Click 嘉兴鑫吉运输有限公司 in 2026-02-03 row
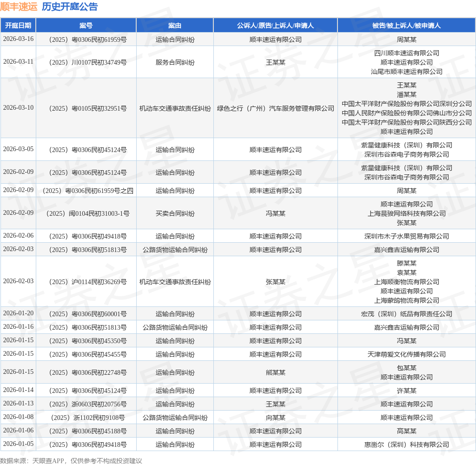 point(406,250)
